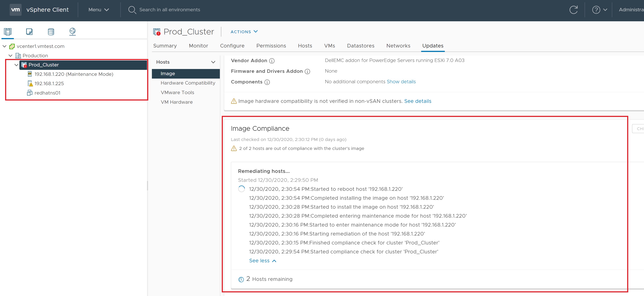Click the global refresh icon
Image resolution: width=644 pixels, height=296 pixels.
tap(573, 10)
